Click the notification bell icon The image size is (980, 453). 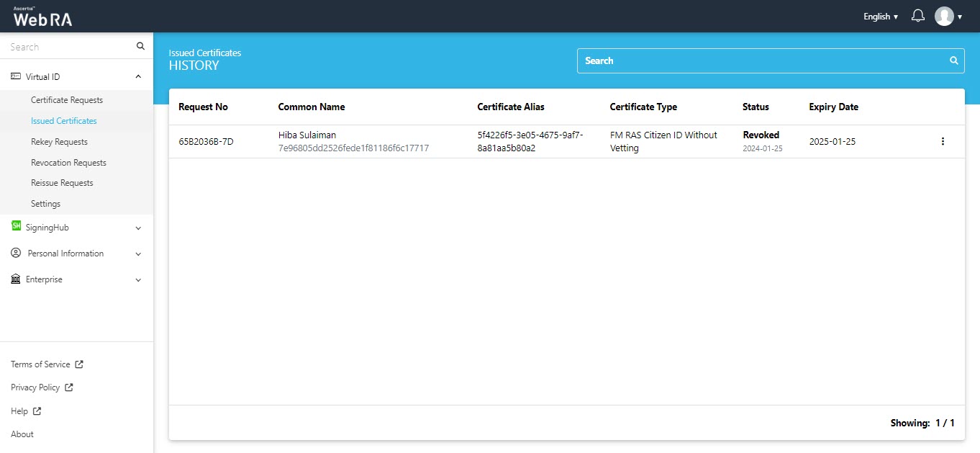[917, 16]
